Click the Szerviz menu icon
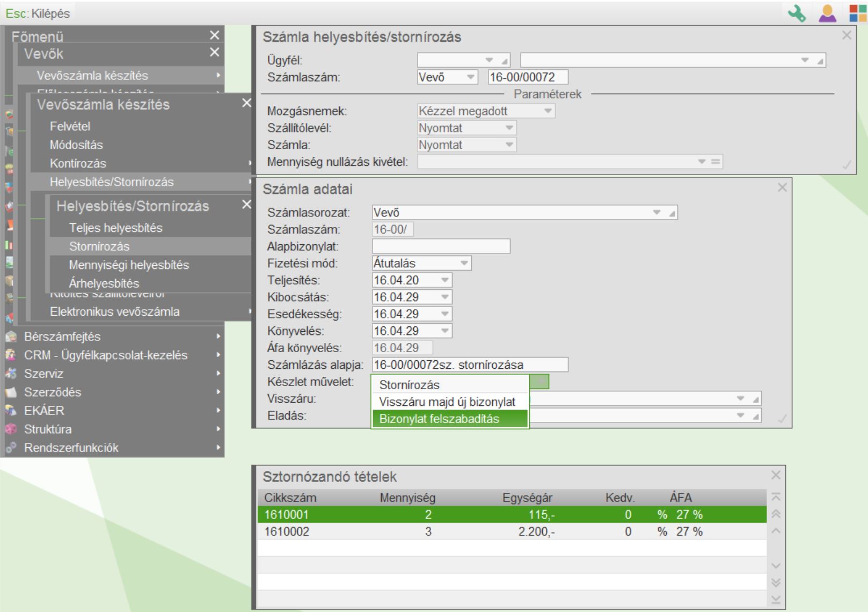The width and height of the screenshot is (868, 612). [10, 374]
